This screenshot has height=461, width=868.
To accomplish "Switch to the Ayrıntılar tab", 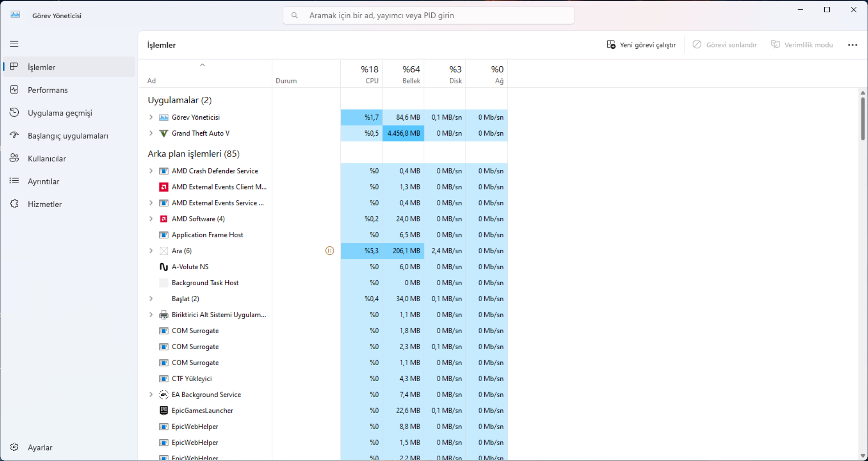I will 69,181.
